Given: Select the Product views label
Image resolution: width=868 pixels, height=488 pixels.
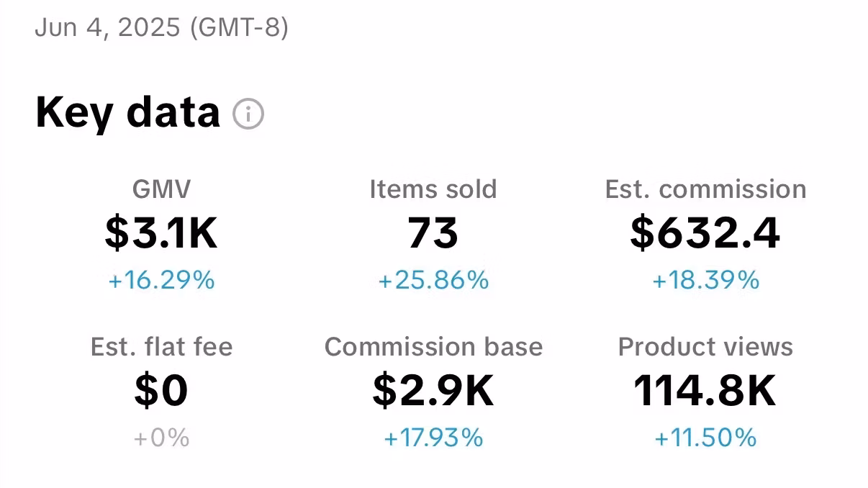Looking at the screenshot, I should click(x=705, y=347).
